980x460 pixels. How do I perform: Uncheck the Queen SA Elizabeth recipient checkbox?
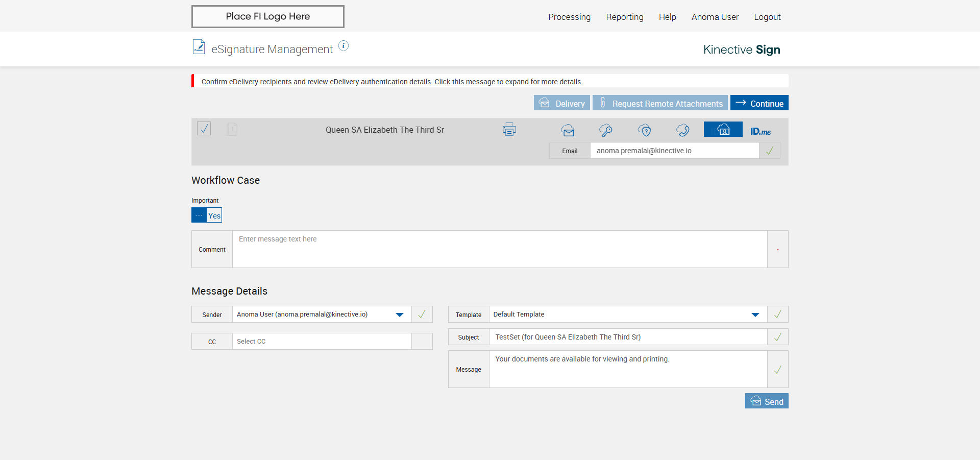pyautogui.click(x=204, y=129)
